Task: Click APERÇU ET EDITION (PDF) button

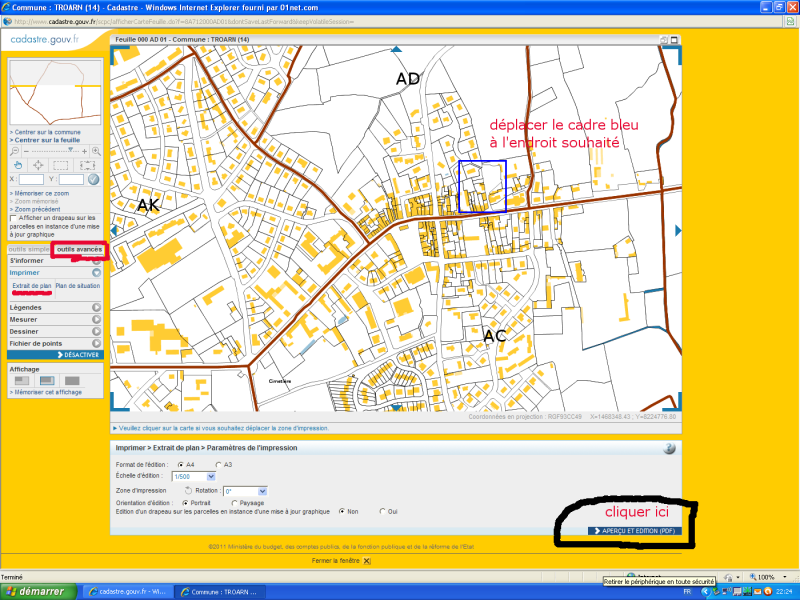Action: 635,531
